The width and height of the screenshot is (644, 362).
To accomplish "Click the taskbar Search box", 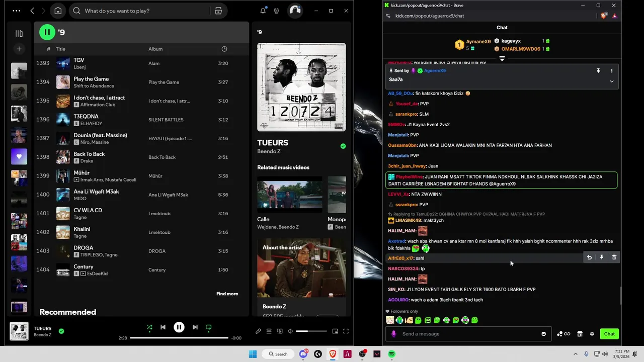I will [x=278, y=354].
